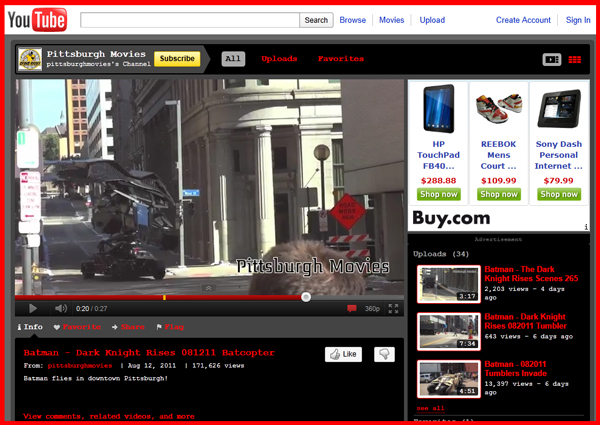Click the thumbs down dislike button
Screen dimensions: 600x425
(384, 354)
